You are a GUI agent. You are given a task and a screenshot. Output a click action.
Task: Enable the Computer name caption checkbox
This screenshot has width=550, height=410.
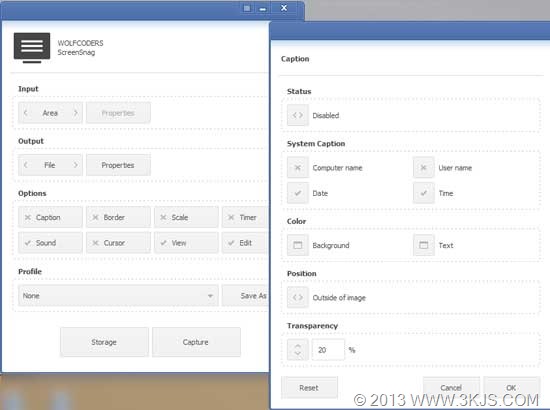click(298, 168)
